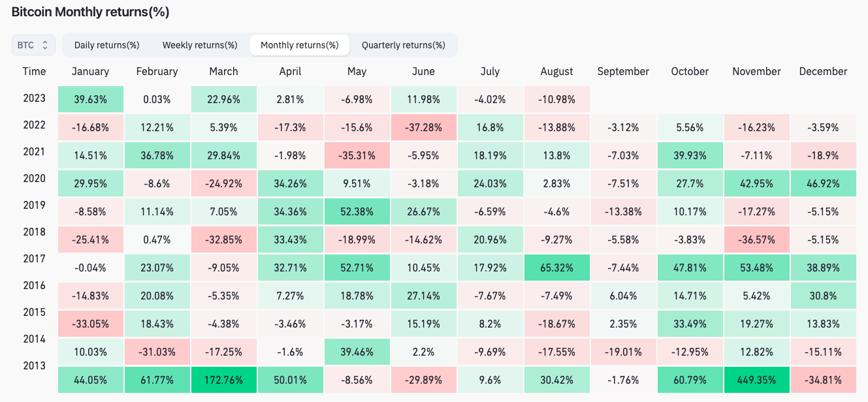Click the 449.35% November 2013 cell
Image resolution: width=868 pixels, height=402 pixels.
click(756, 379)
